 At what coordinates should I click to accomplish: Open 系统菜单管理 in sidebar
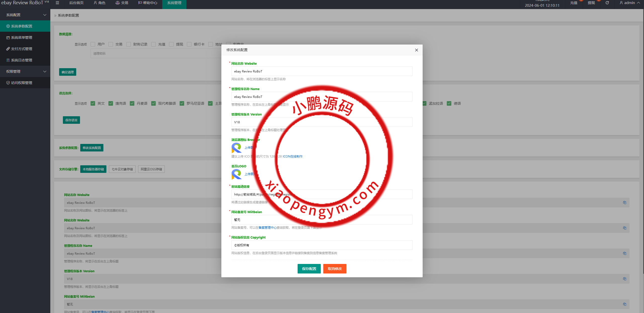pyautogui.click(x=22, y=37)
